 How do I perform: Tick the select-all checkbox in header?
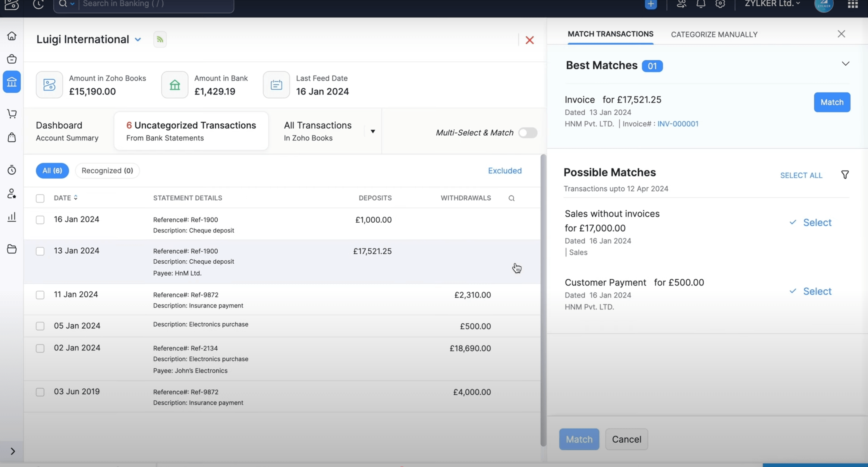(x=40, y=198)
